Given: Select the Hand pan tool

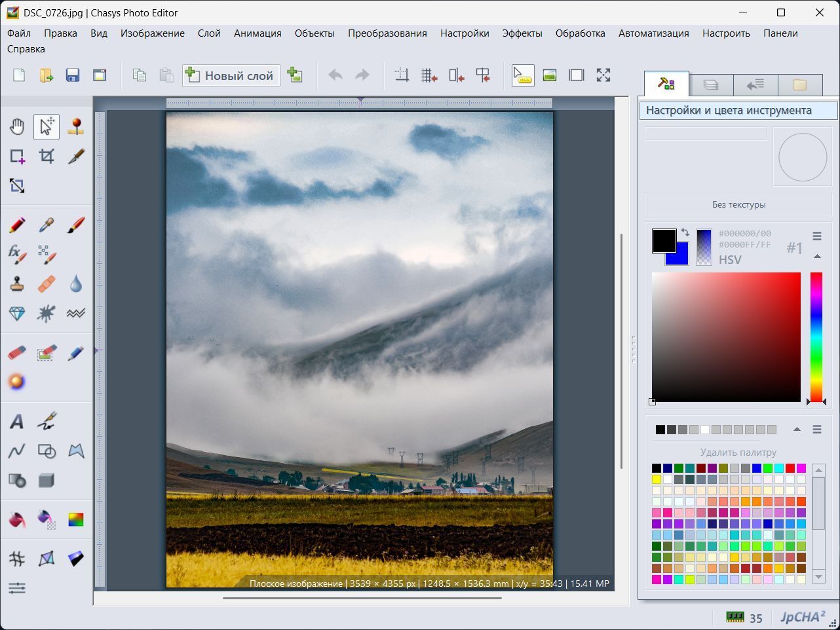Looking at the screenshot, I should (x=17, y=126).
